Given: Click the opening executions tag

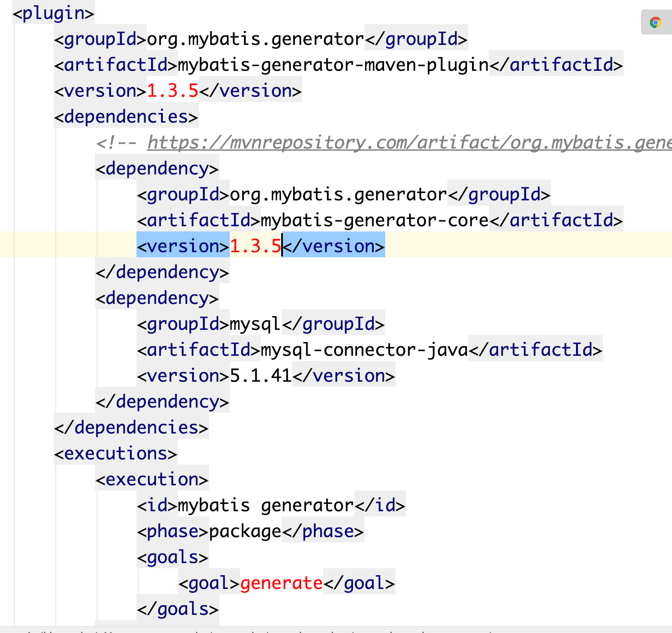Looking at the screenshot, I should click(x=116, y=454).
